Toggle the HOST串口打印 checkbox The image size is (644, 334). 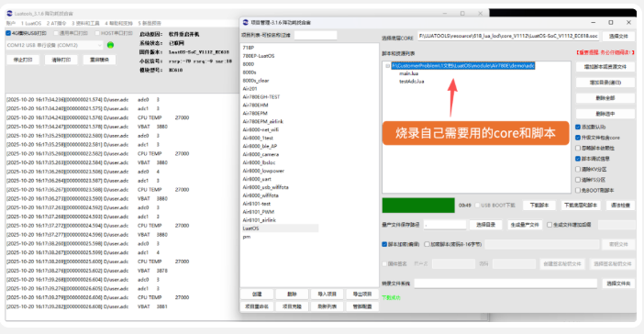(x=97, y=33)
